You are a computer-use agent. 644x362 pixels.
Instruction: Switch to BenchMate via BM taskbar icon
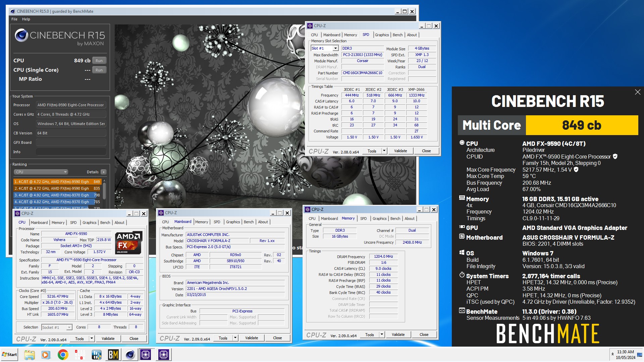pyautogui.click(x=113, y=355)
